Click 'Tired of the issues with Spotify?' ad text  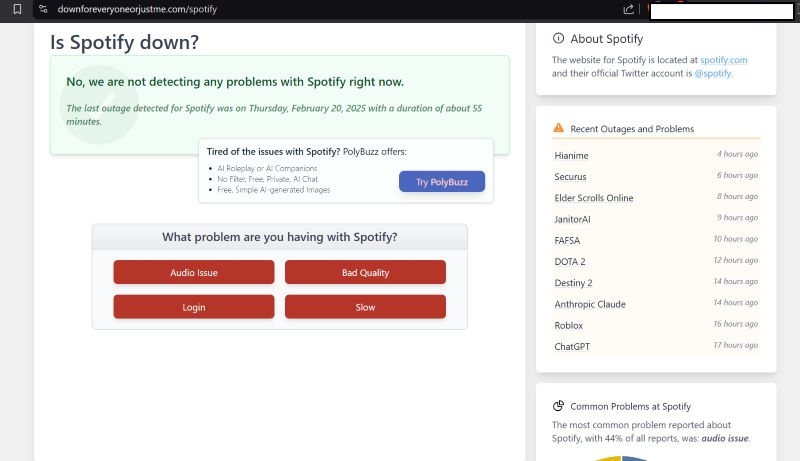click(273, 151)
